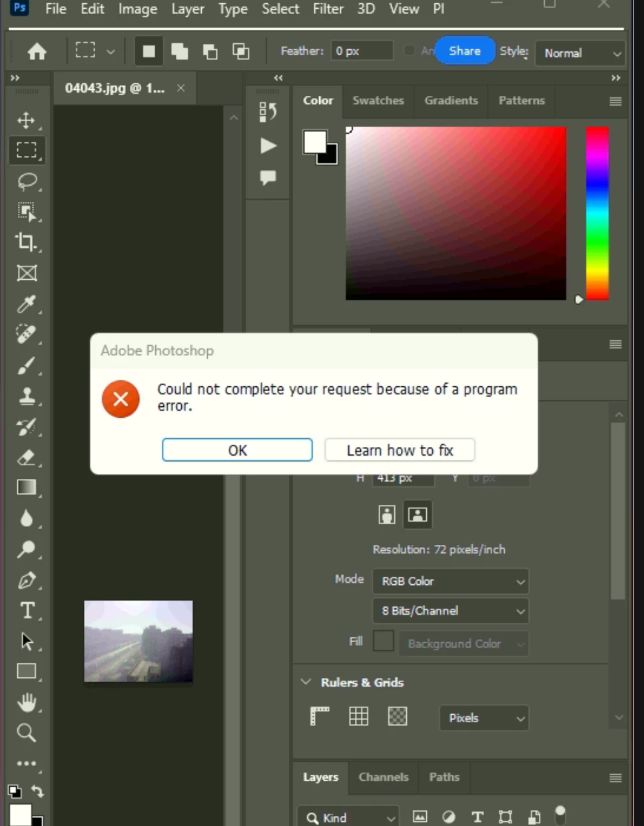Open the layer filter Kind dropdown
The image size is (644, 826).
coord(348,817)
